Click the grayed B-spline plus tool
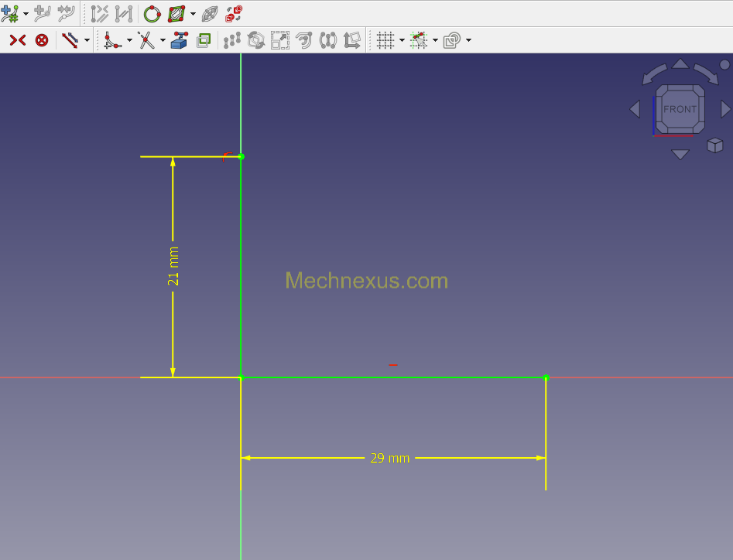 click(x=43, y=14)
